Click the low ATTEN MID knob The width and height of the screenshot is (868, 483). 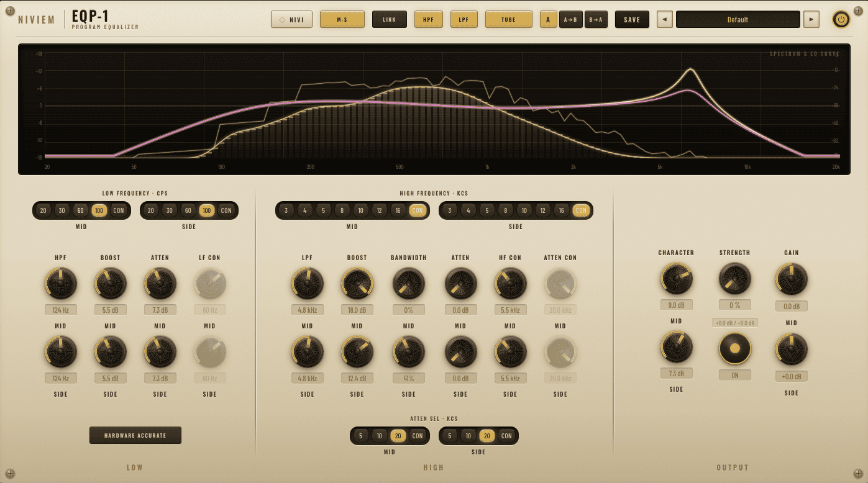(x=160, y=284)
